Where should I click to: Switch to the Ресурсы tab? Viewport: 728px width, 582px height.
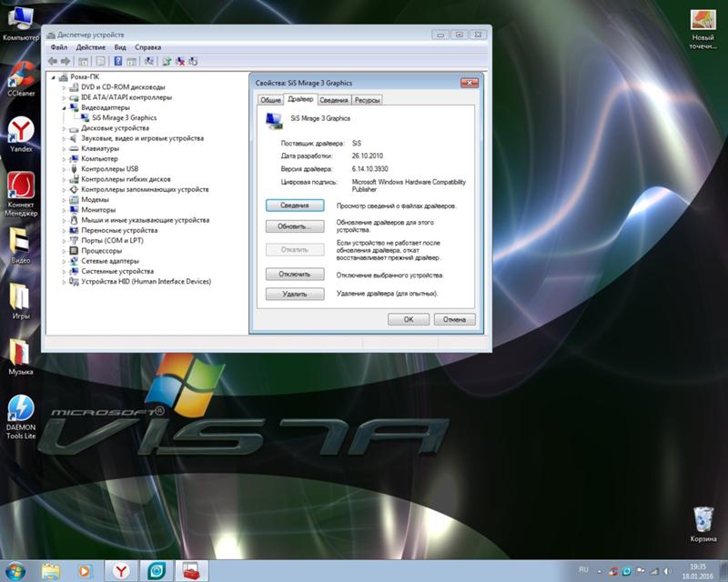(x=367, y=100)
